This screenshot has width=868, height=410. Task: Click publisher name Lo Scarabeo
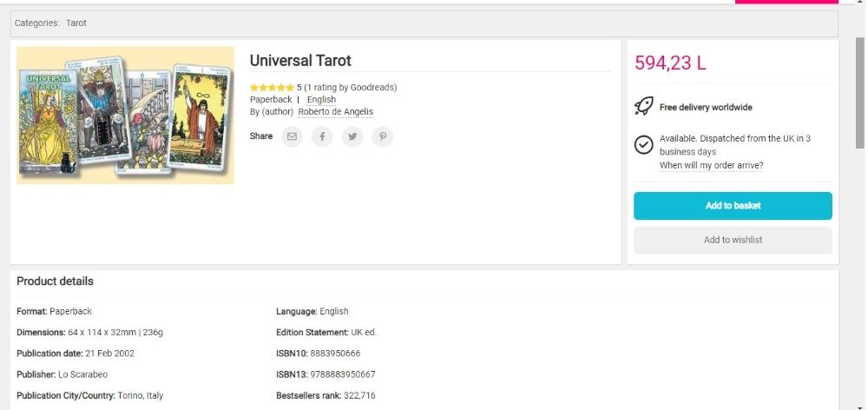coord(83,374)
